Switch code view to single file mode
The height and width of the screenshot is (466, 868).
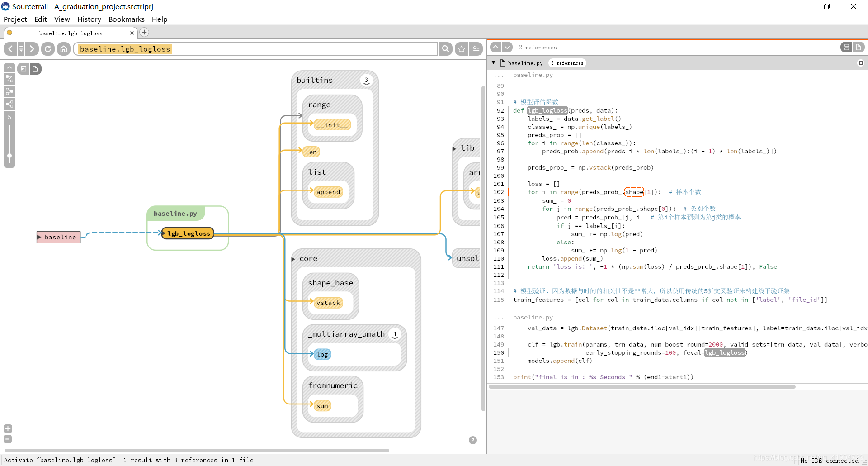(859, 47)
